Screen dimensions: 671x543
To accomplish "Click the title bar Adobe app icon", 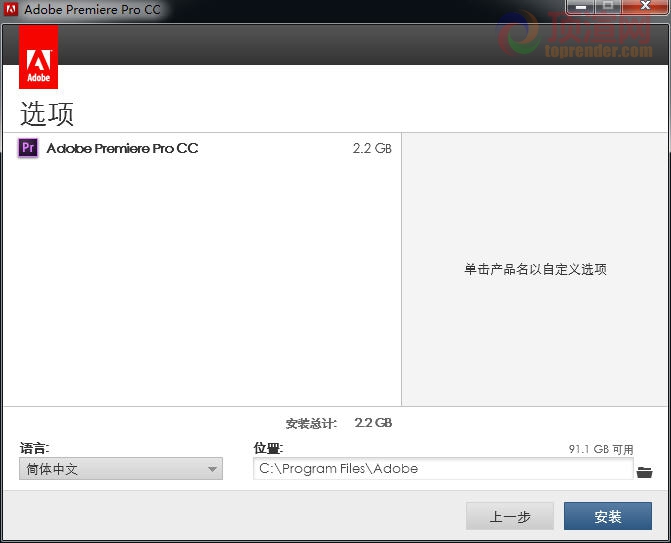I will click(11, 9).
